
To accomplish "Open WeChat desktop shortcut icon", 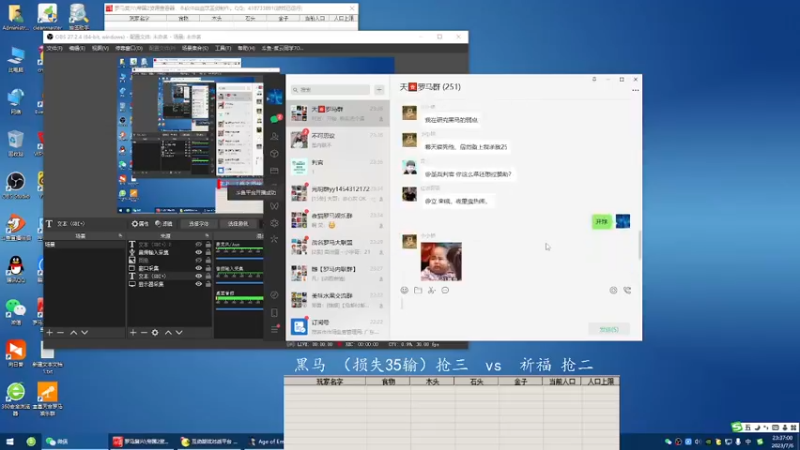I will coord(16,311).
